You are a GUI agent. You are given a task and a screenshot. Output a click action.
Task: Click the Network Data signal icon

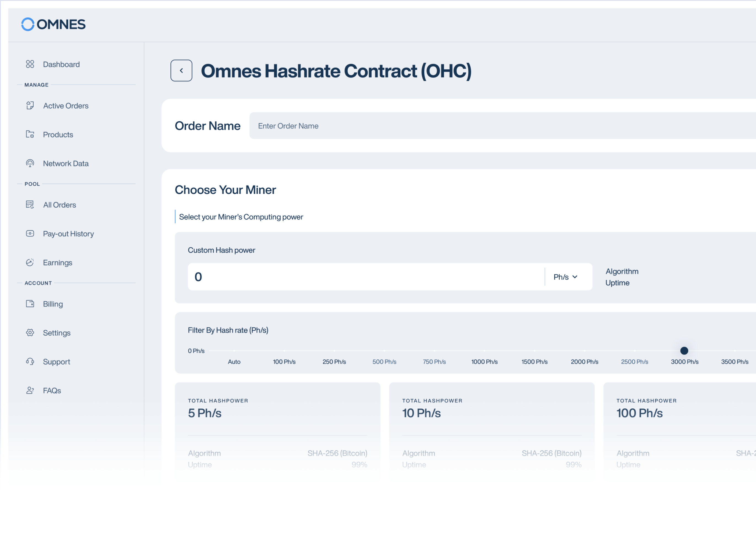point(30,163)
